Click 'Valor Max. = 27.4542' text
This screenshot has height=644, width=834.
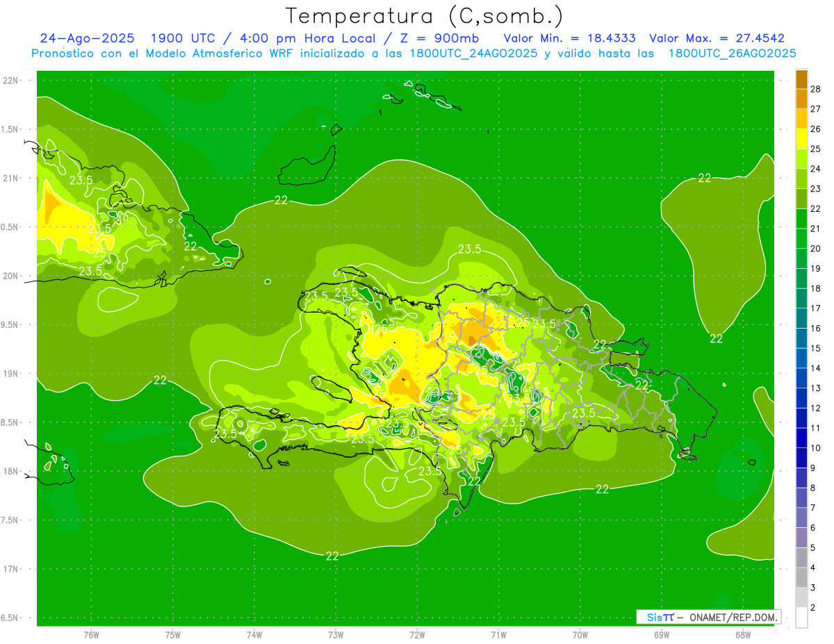pyautogui.click(x=717, y=38)
